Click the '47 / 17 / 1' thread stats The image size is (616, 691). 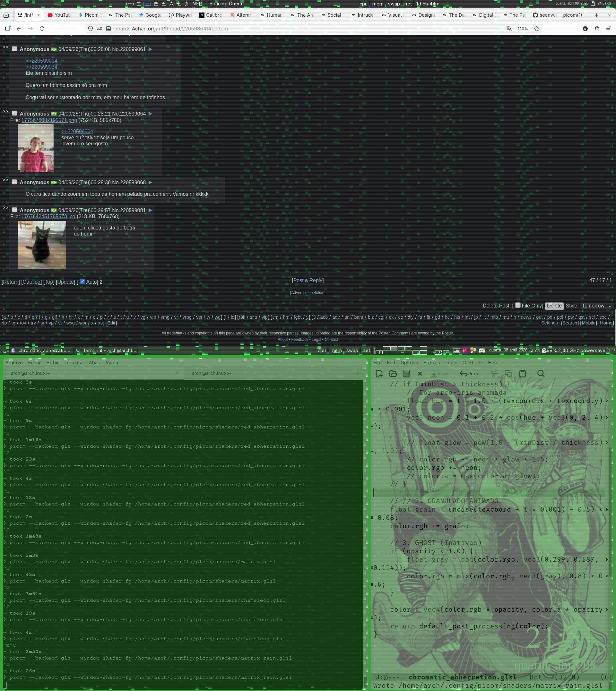(x=600, y=280)
